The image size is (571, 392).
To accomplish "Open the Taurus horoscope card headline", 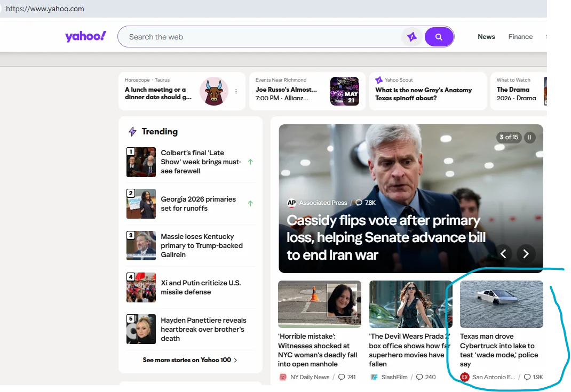I will 158,93.
